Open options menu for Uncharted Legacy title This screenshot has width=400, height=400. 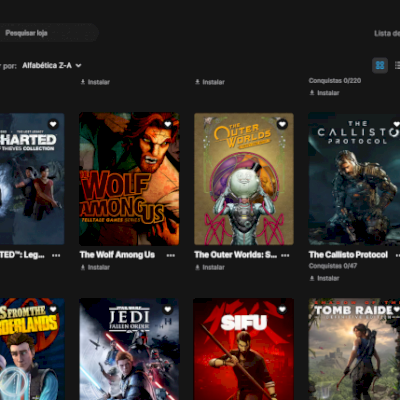(x=56, y=255)
